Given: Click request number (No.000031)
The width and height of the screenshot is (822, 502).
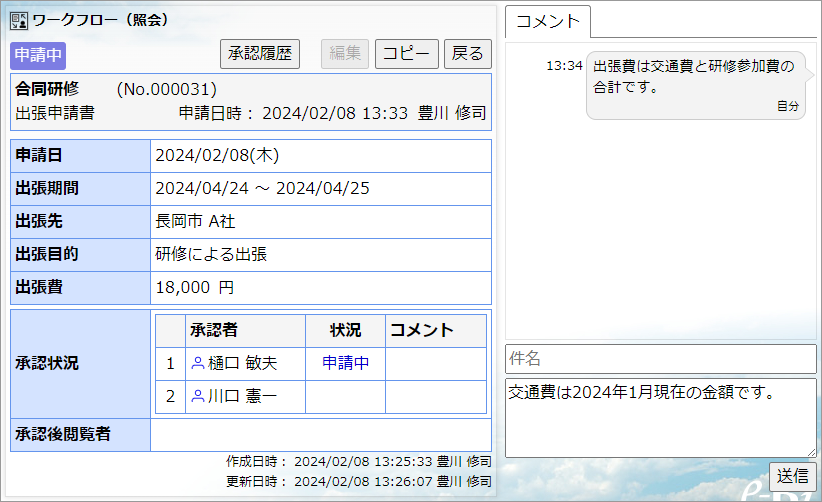Looking at the screenshot, I should coord(167,90).
